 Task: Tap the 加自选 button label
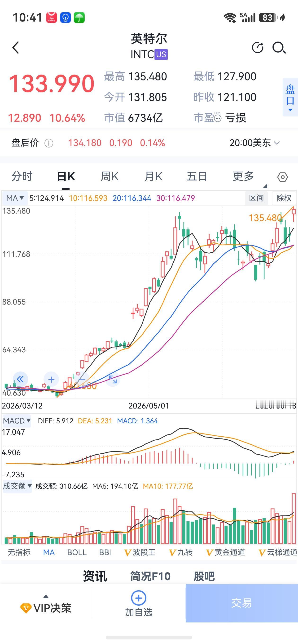point(139,612)
